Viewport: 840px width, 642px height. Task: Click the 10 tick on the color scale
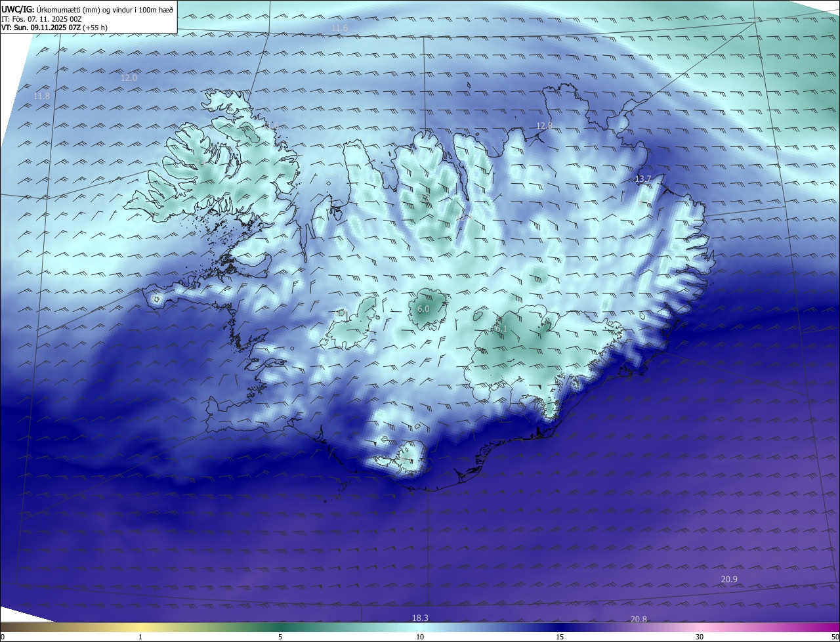click(420, 637)
